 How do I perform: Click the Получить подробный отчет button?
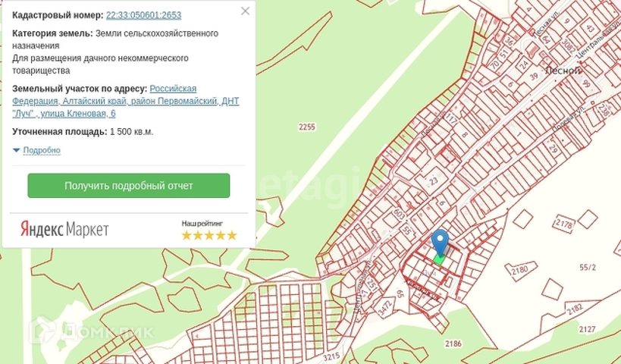(129, 185)
